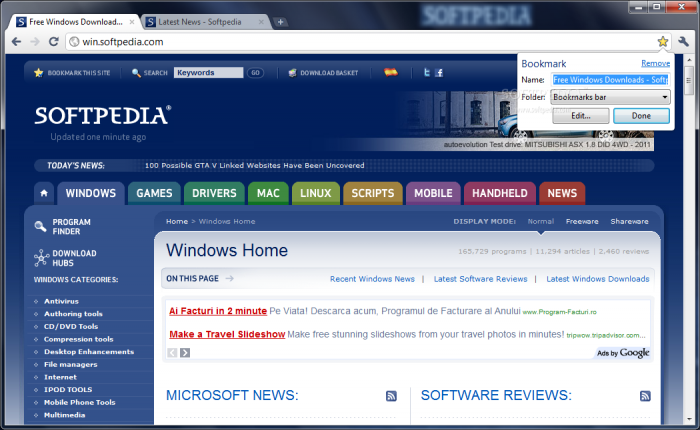This screenshot has width=700, height=430.
Task: Click the Download Basket icon
Action: tap(292, 72)
